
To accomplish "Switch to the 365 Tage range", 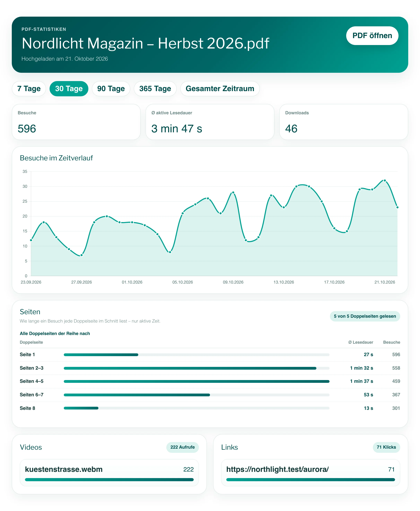I will click(x=155, y=89).
